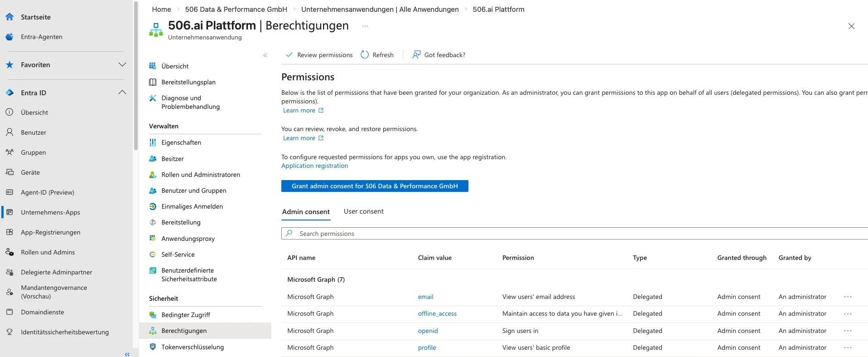Click Got feedback? in toolbar
Screen dimensions: 868x357
tap(439, 55)
